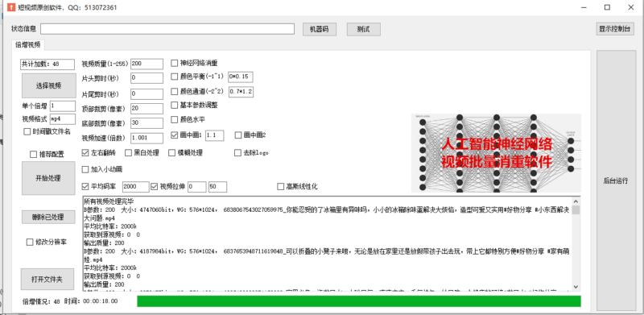This screenshot has height=315, width=644.
Task: Edit the 视频质量 value field
Action: 147,64
